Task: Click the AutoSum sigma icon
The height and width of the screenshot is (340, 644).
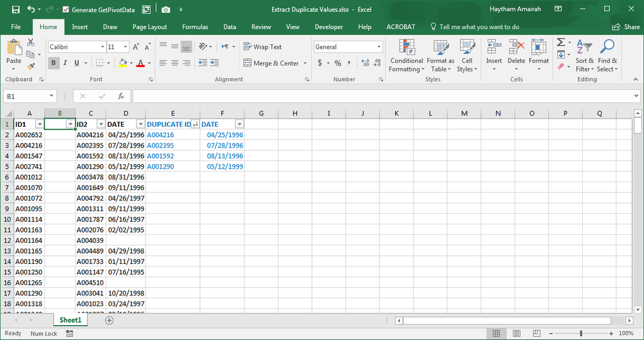Action: click(x=560, y=42)
